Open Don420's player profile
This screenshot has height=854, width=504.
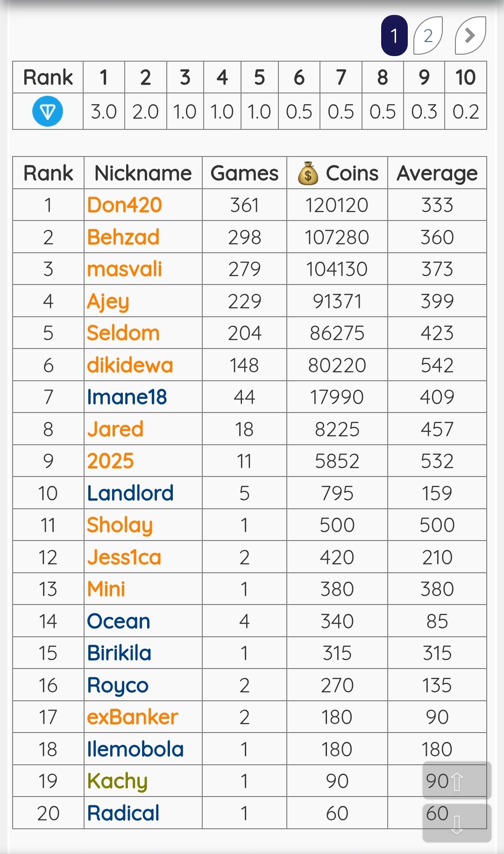[125, 205]
